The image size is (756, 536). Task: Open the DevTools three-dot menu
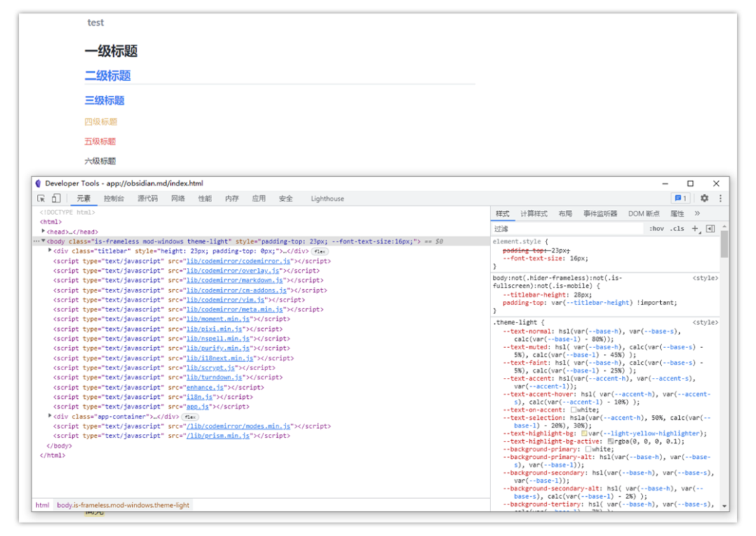(x=720, y=199)
